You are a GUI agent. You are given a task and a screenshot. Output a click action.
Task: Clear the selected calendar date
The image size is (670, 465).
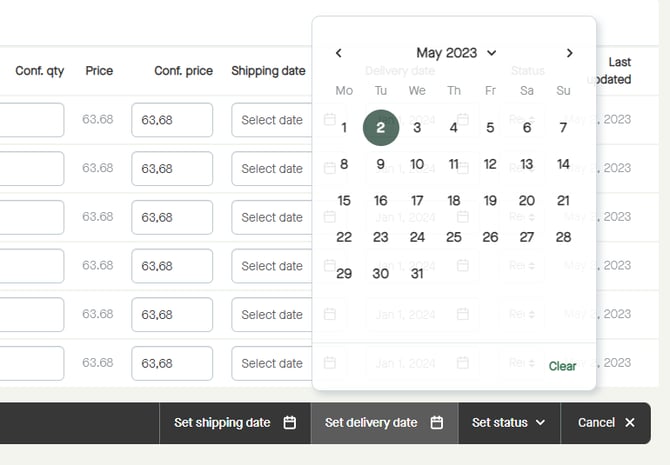pyautogui.click(x=562, y=366)
